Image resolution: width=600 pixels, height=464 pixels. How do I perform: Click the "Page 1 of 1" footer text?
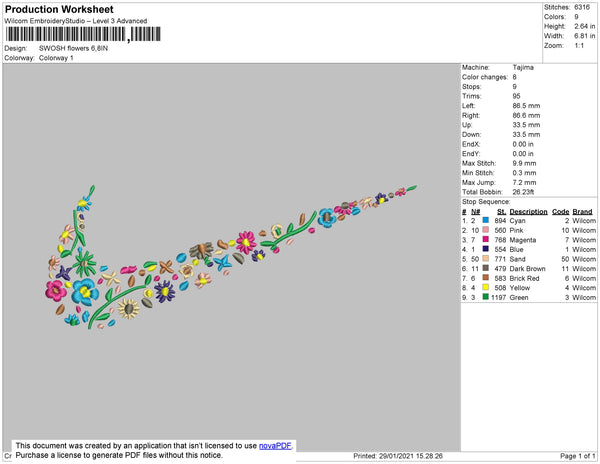point(578,456)
